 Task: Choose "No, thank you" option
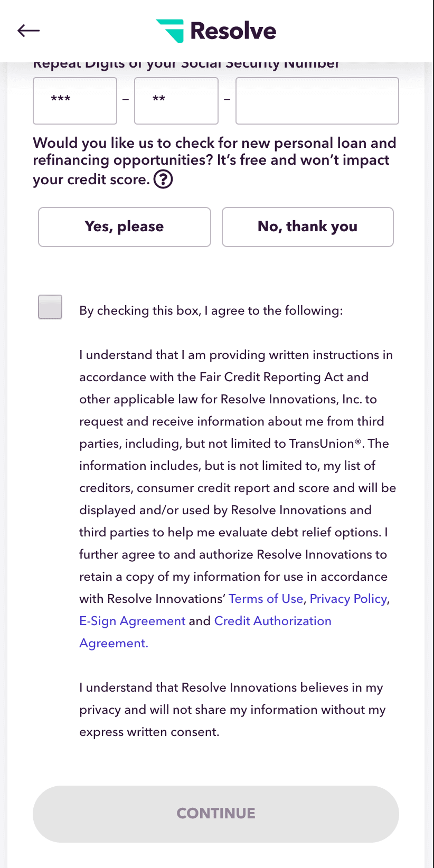click(308, 227)
